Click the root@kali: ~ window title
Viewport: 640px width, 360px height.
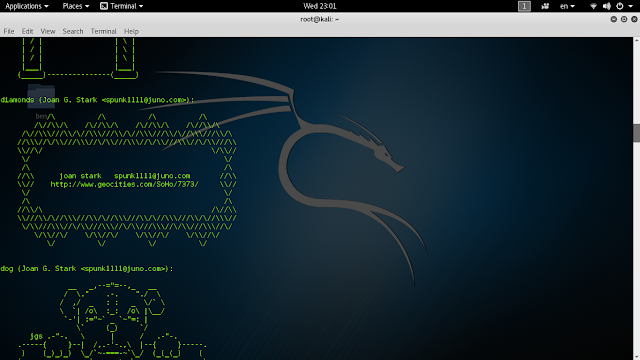point(320,19)
